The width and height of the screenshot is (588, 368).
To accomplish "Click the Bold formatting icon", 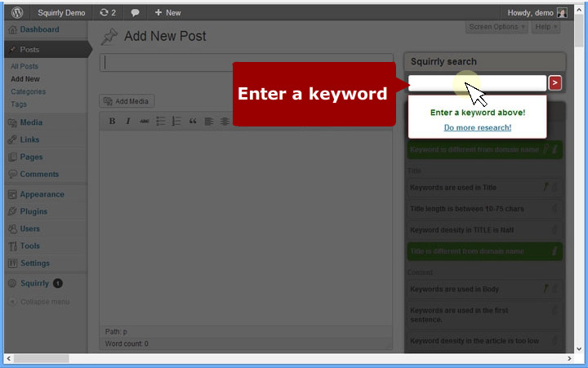I will coord(113,122).
